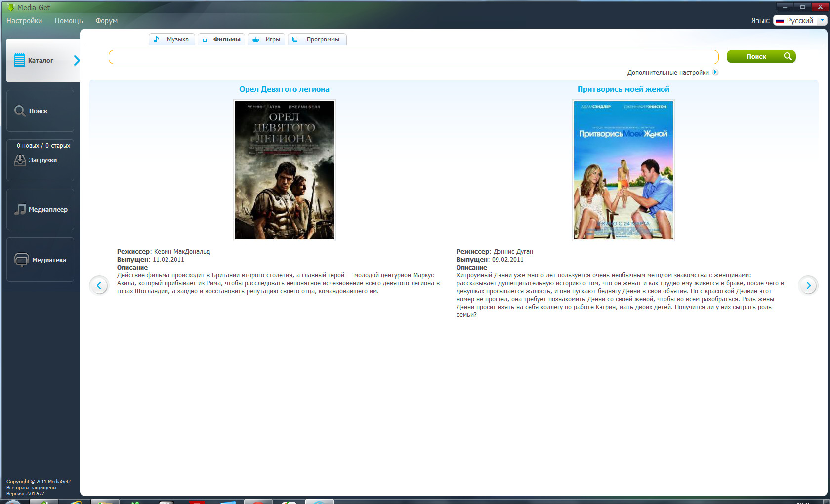Click the magnifier icon on green Поиск button
The height and width of the screenshot is (504, 830).
tap(788, 56)
